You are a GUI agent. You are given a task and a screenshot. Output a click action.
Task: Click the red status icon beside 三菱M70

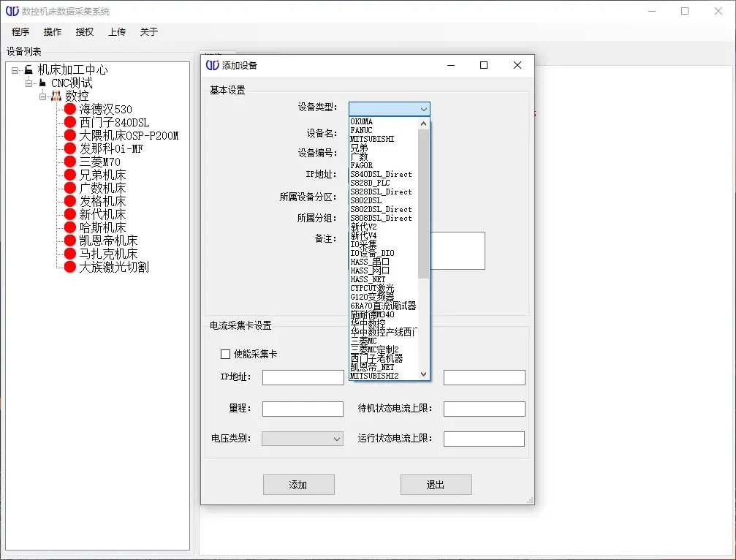point(70,162)
